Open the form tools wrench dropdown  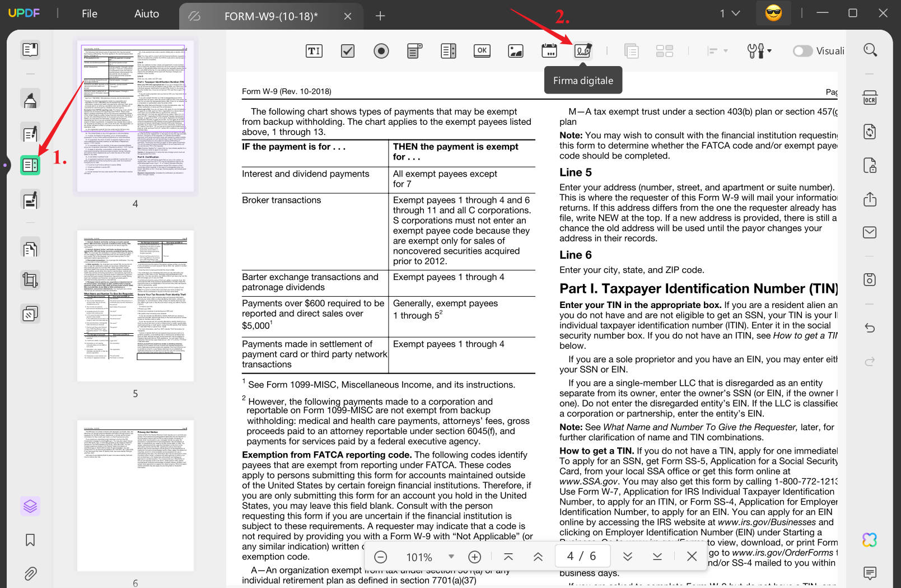(x=759, y=51)
